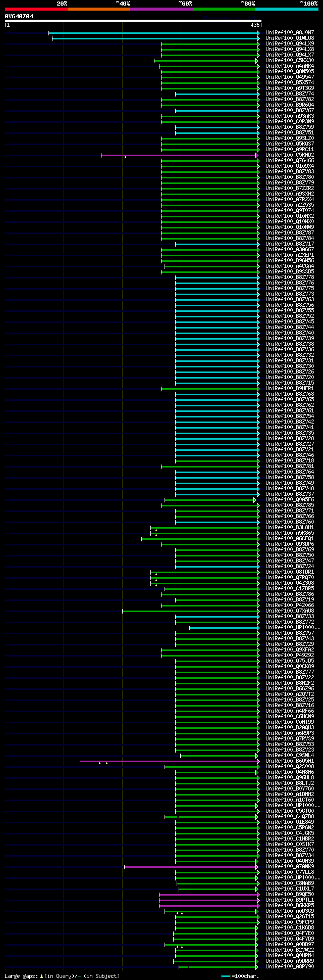The height and width of the screenshot is (980, 323).
Task: Click the cyan ~100% identity legend segment
Action: 287,9
